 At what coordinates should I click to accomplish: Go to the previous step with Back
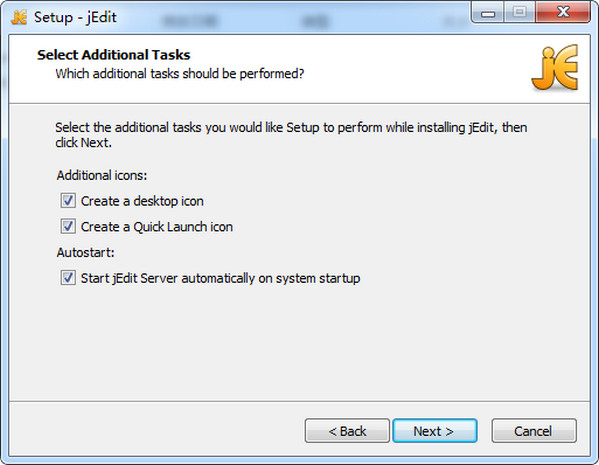click(x=347, y=431)
